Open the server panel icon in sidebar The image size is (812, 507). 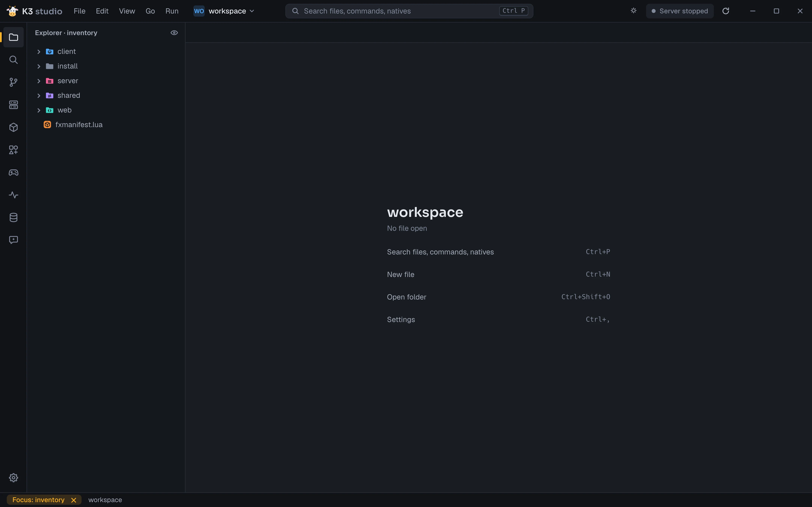coord(13,105)
